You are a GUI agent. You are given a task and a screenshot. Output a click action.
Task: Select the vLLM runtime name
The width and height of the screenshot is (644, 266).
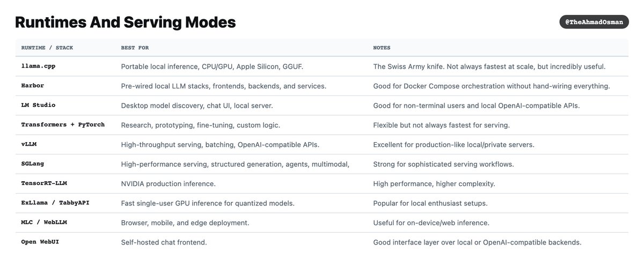pyautogui.click(x=29, y=144)
